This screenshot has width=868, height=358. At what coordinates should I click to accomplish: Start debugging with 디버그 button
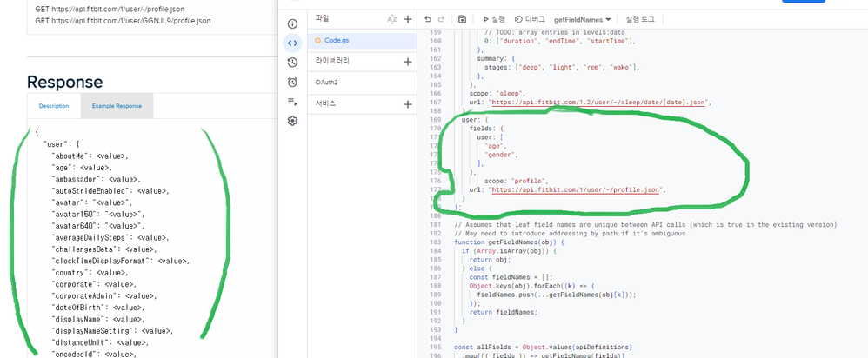tap(530, 18)
